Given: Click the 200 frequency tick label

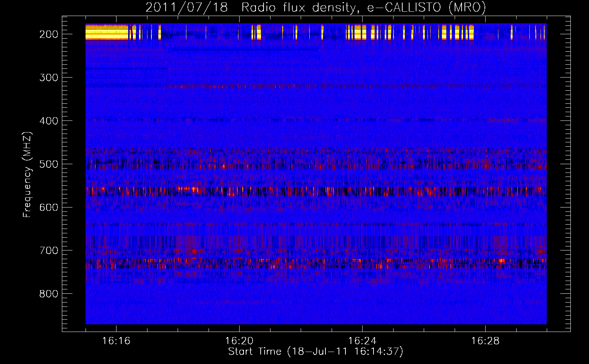Looking at the screenshot, I should (x=49, y=34).
